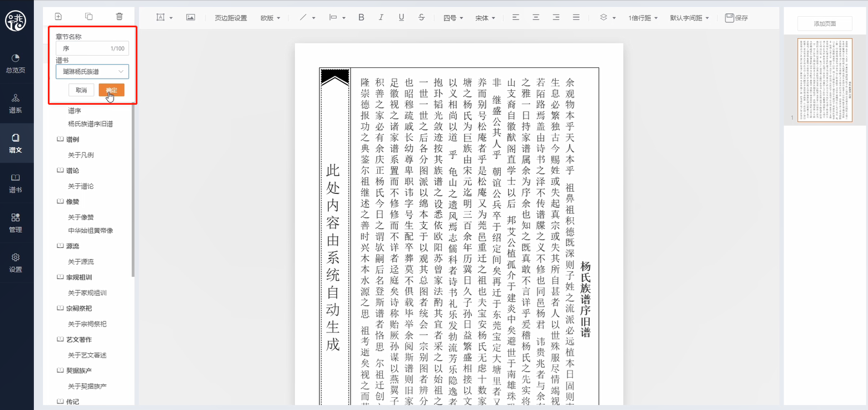Click the 添加页面 add page button
The height and width of the screenshot is (410, 868).
[x=825, y=23]
